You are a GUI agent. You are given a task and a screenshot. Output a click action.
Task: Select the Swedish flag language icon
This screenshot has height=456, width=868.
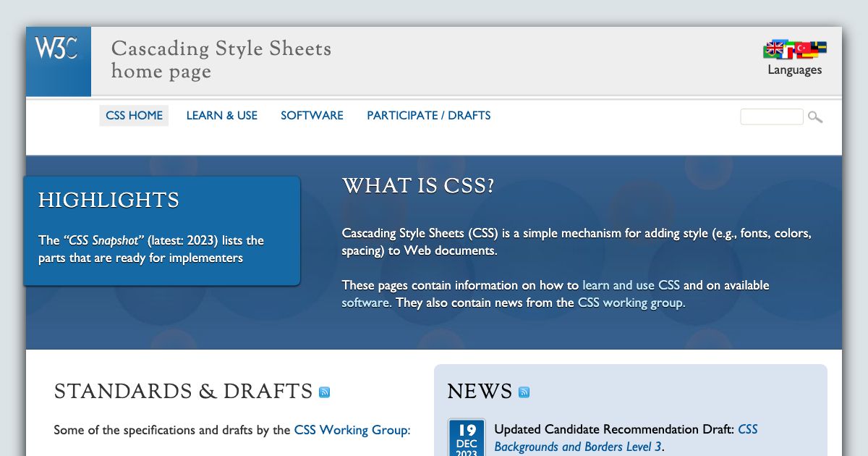(x=822, y=47)
